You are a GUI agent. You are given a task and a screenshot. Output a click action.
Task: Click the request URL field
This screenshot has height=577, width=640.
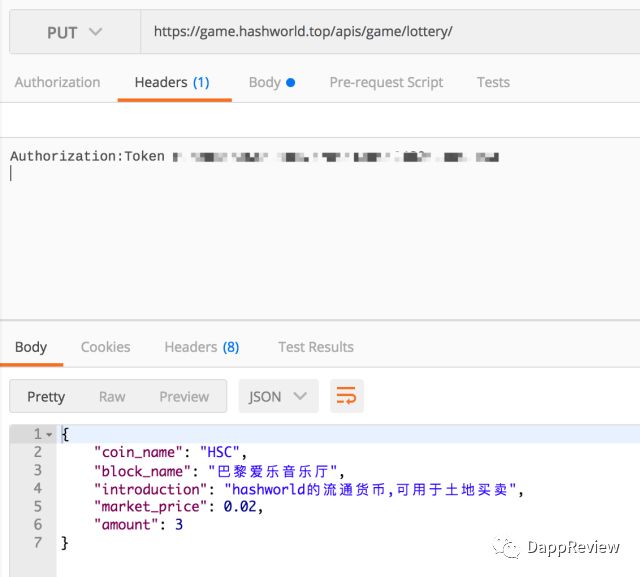(390, 32)
